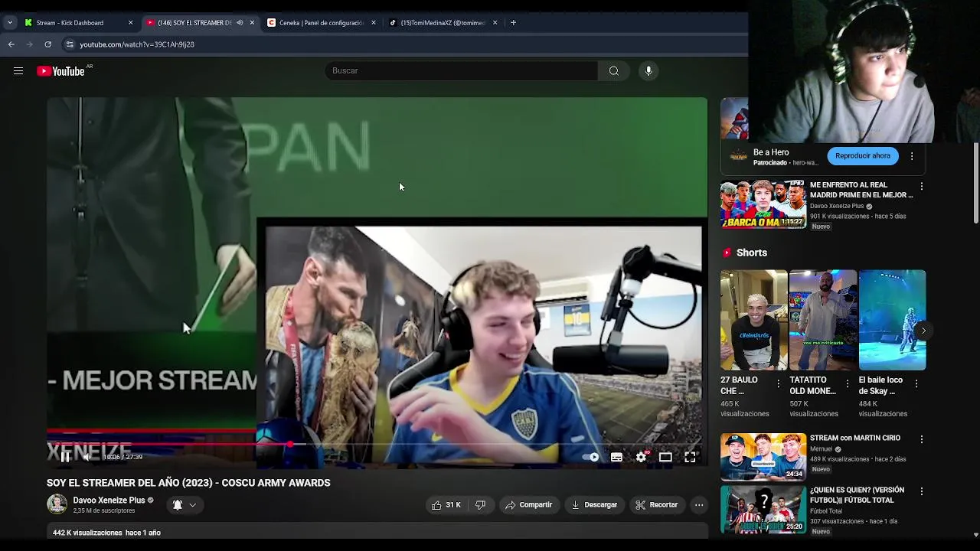Focus the Buscar search field

[x=462, y=71]
